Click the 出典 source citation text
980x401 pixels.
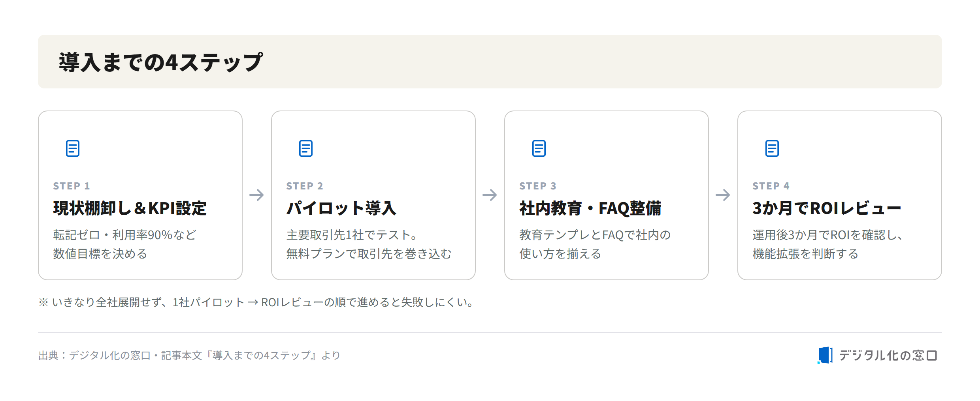189,356
